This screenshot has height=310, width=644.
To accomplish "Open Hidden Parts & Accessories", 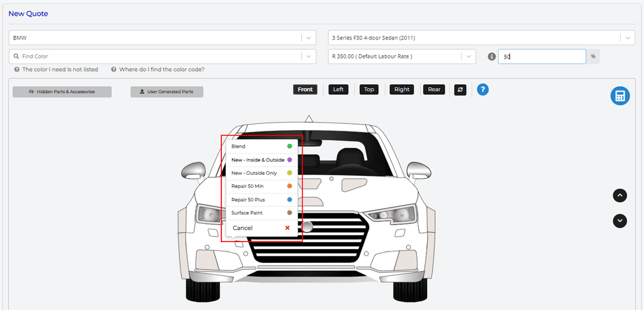I will [x=62, y=92].
